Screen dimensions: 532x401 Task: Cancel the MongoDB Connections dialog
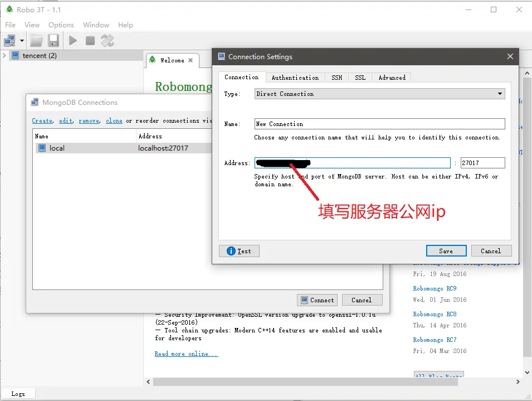[362, 300]
